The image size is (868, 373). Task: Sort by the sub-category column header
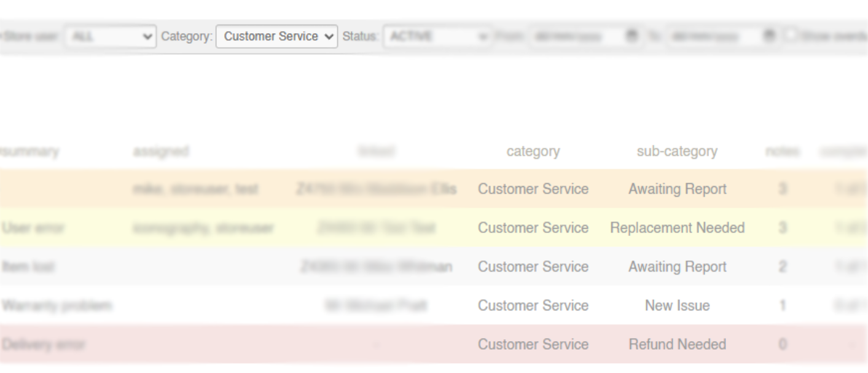677,151
